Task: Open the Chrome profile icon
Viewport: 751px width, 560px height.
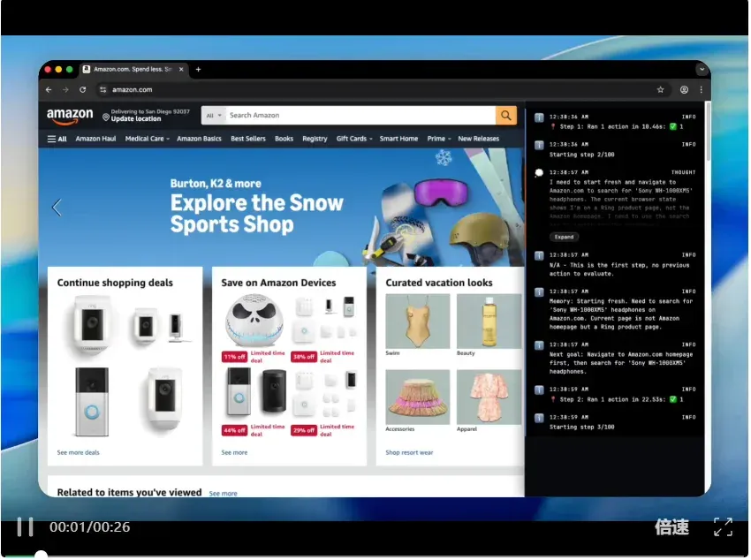Action: 684,89
